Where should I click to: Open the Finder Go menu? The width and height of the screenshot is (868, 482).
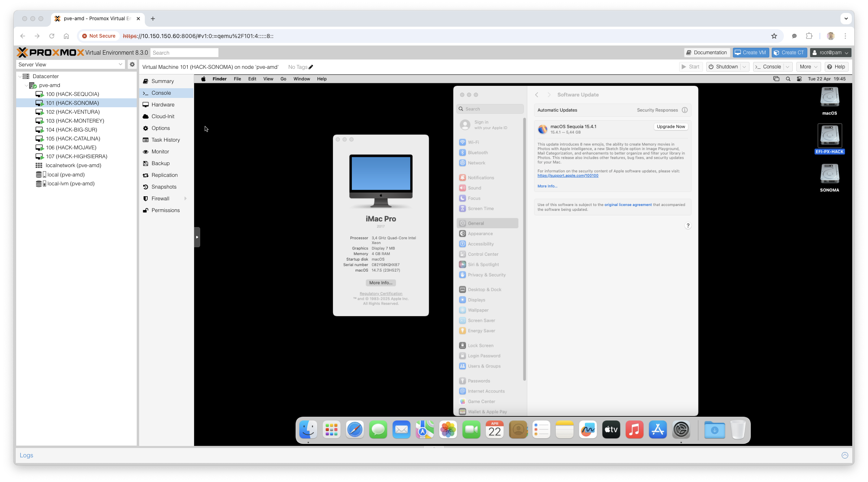coord(283,79)
